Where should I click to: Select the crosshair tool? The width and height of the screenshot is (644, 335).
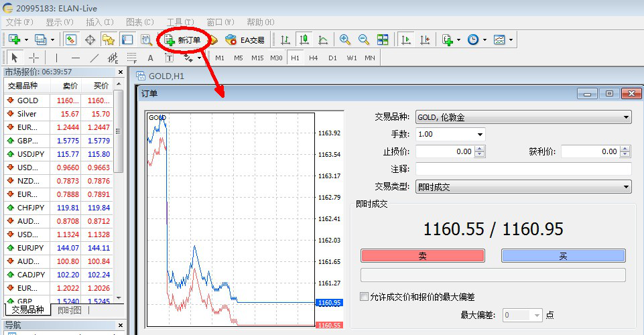click(34, 58)
